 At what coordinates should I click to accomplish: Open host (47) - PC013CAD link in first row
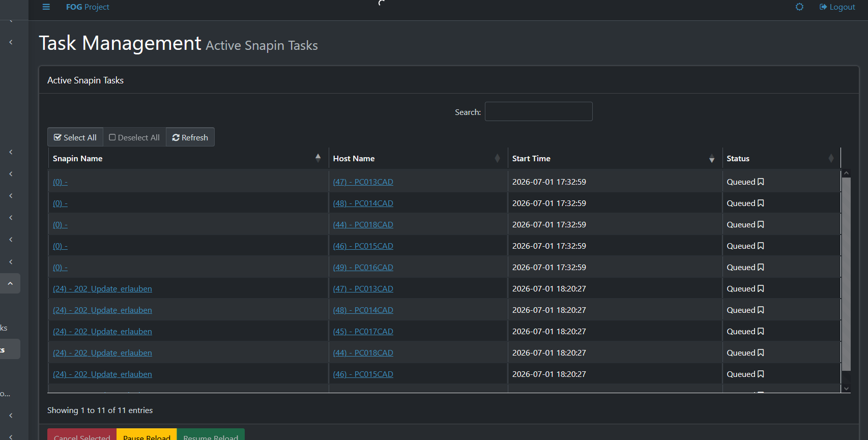click(363, 182)
